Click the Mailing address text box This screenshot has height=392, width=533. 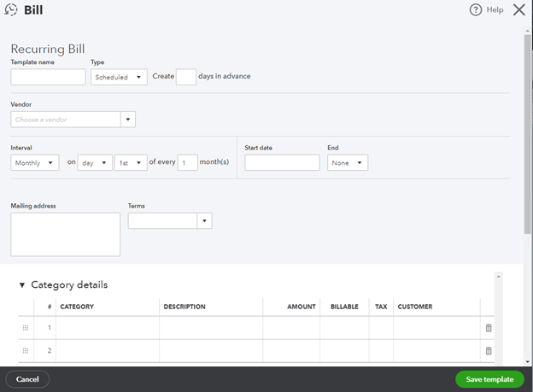point(65,234)
